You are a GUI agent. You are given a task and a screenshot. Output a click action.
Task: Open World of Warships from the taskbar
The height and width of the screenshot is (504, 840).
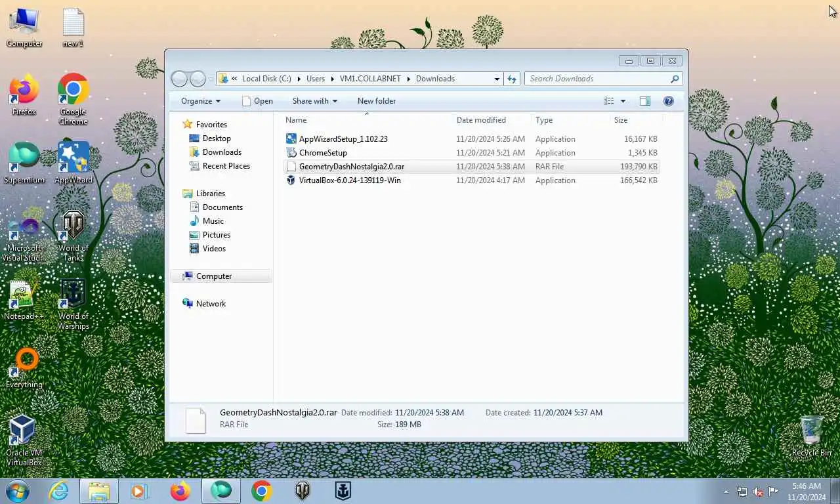(x=343, y=491)
